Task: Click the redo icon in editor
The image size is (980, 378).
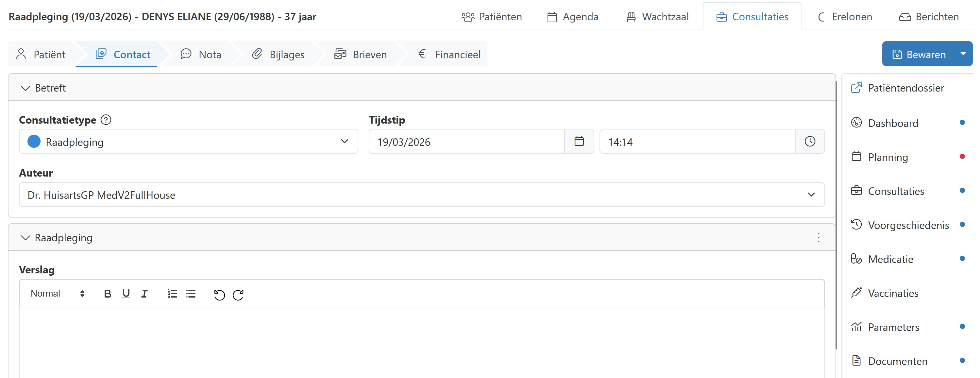Action: coord(238,294)
